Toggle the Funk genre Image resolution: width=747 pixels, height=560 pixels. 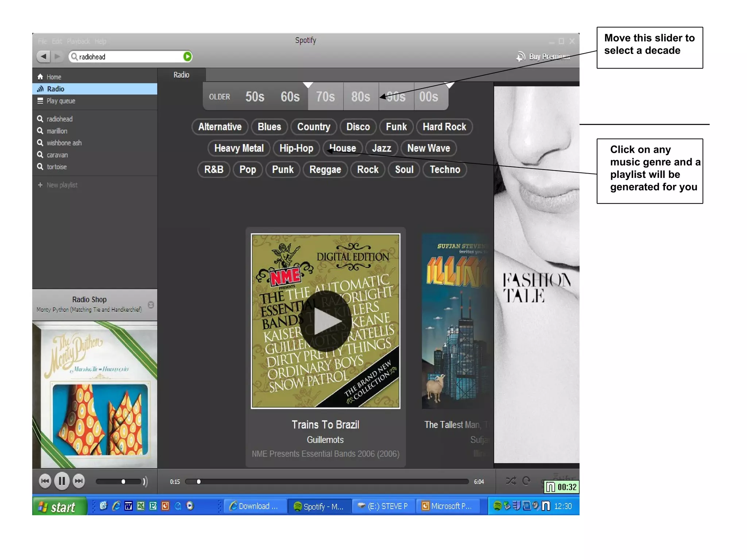point(396,127)
